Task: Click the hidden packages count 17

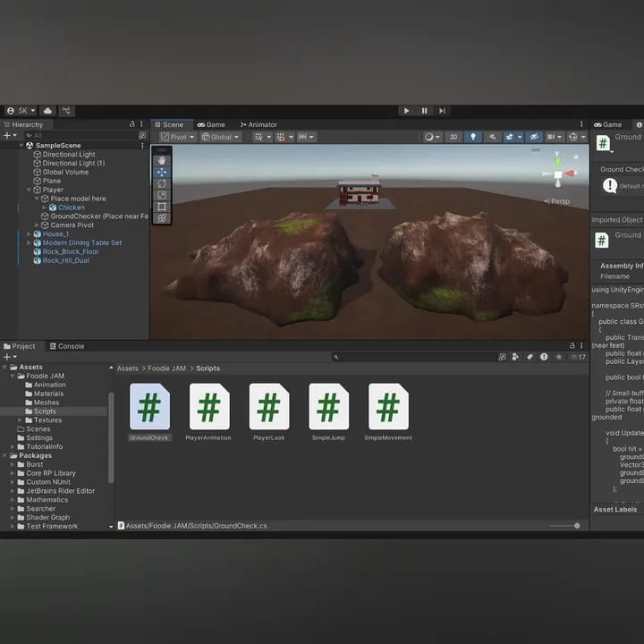Action: (x=579, y=357)
